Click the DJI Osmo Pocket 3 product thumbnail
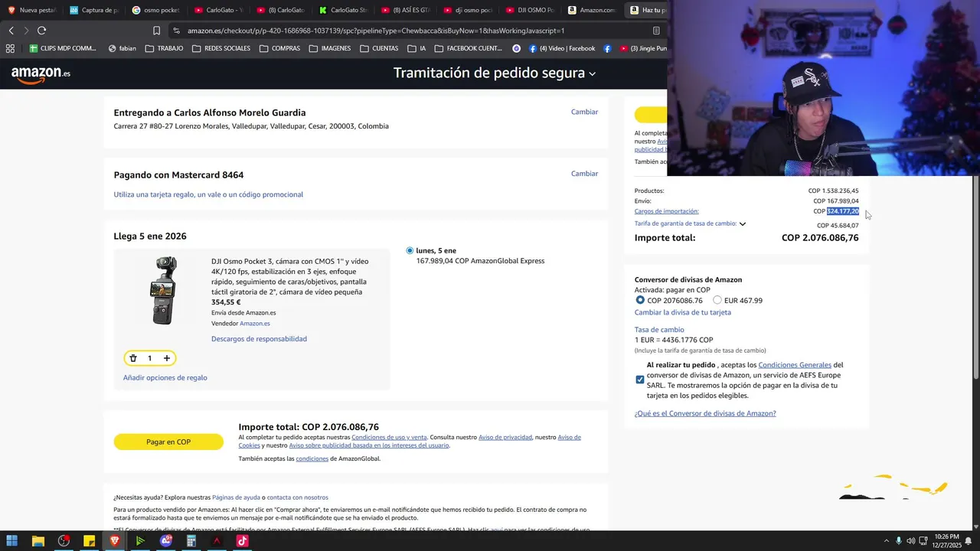 tap(163, 291)
